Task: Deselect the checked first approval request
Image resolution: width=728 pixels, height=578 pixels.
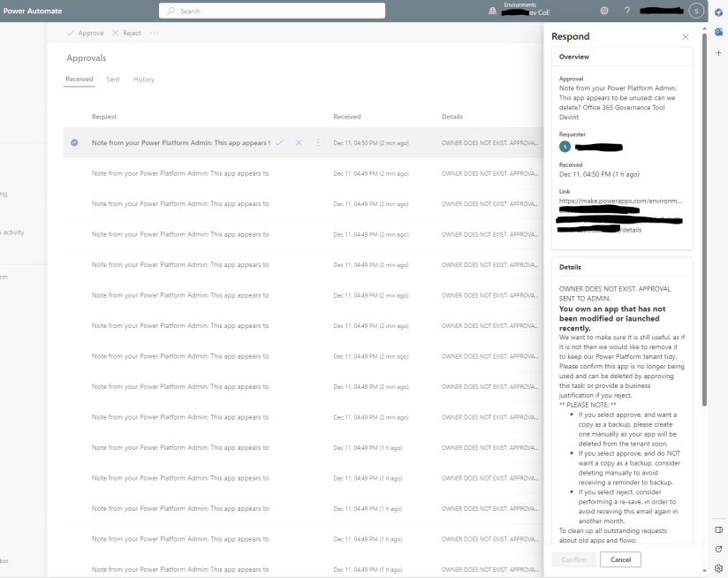Action: click(74, 142)
